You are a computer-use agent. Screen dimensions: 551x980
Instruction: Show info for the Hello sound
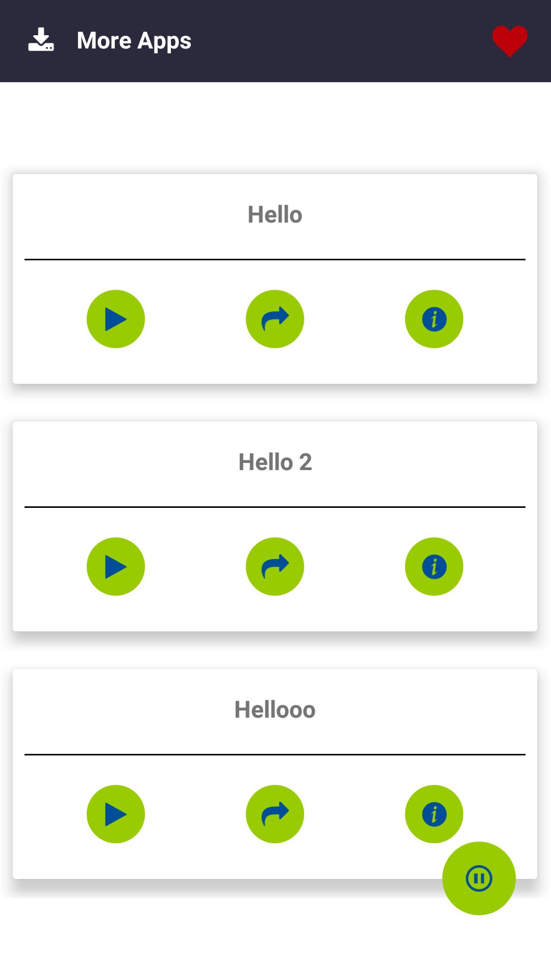[x=434, y=319]
